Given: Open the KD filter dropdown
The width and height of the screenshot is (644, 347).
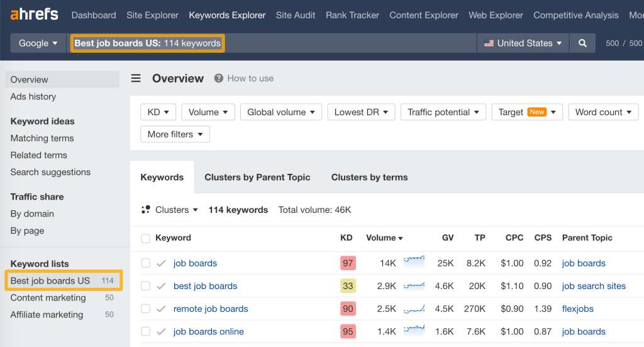Looking at the screenshot, I should click(x=158, y=112).
